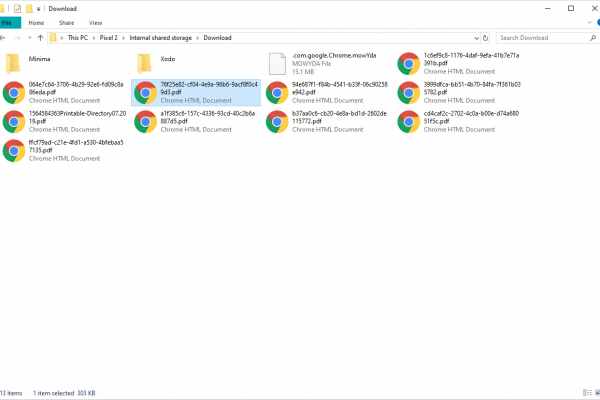Screen dimensions: 600x400
Task: Select file name starting 1c6ef9c8
Action: click(471, 59)
